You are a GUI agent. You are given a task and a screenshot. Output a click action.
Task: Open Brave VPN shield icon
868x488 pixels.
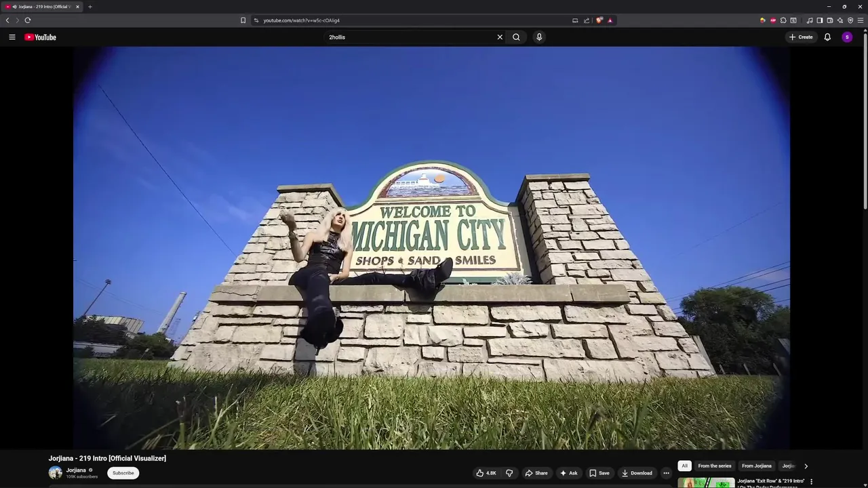(850, 20)
